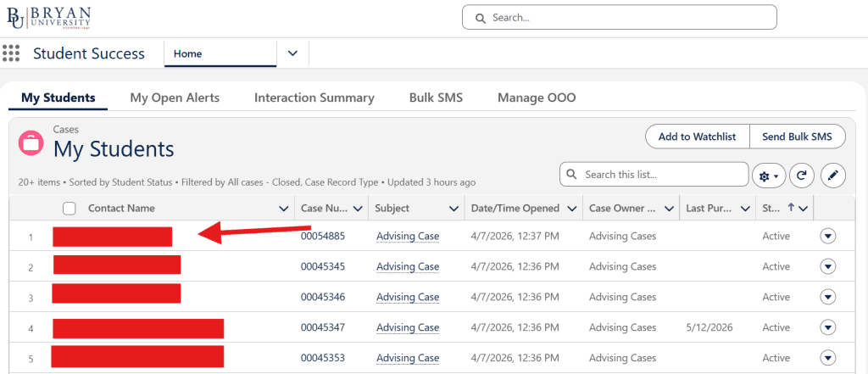Expand the Home tab navigation chevron

pos(292,53)
